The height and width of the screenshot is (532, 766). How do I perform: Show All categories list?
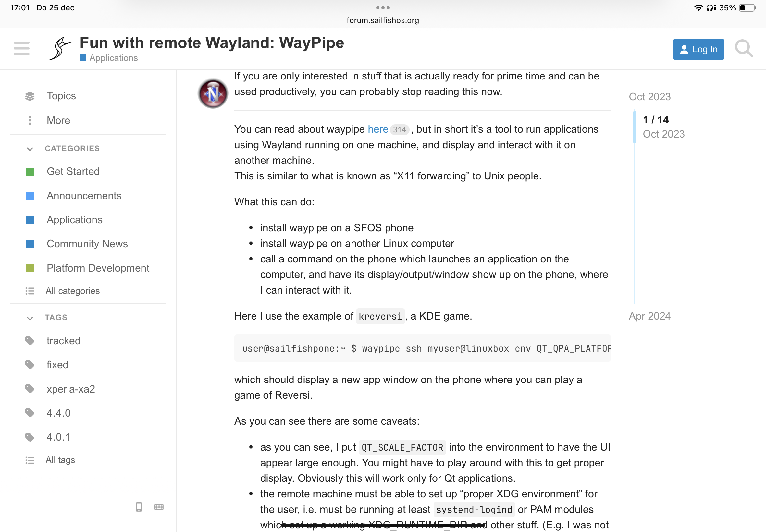point(72,291)
